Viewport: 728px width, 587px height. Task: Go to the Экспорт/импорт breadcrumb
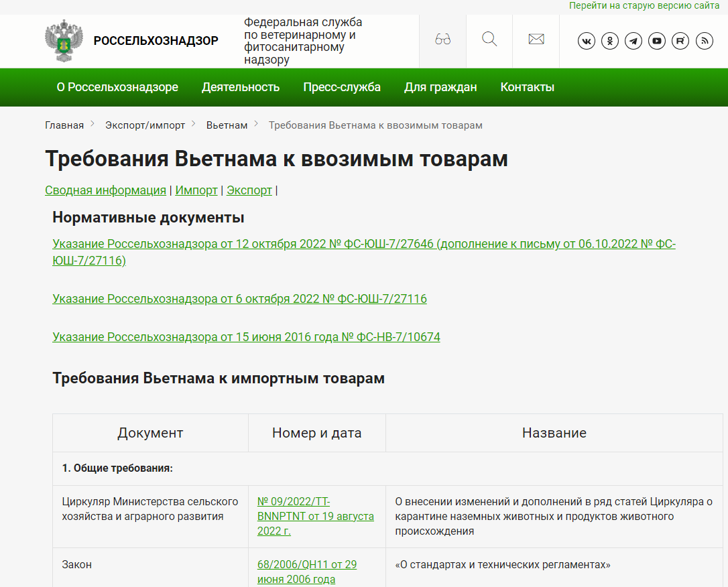point(145,125)
